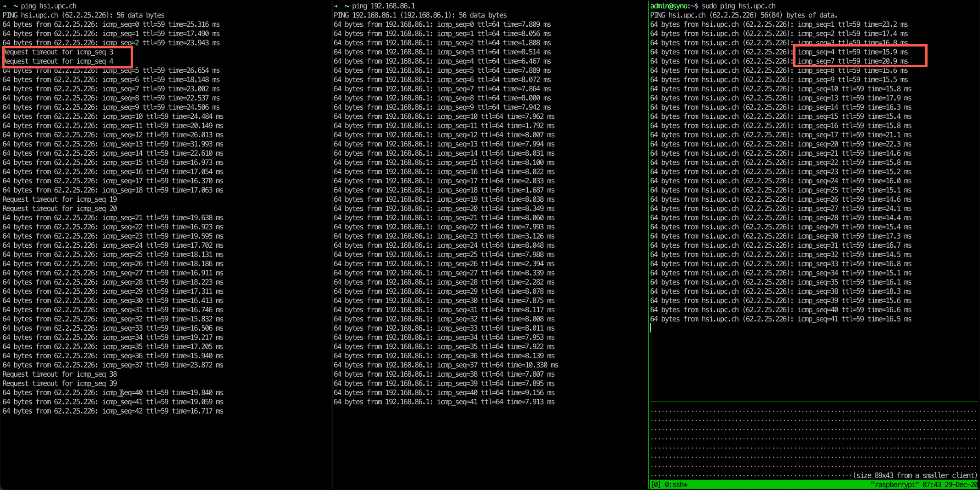This screenshot has width=980, height=490.
Task: Click the divider between left and middle panes
Action: pyautogui.click(x=332, y=230)
